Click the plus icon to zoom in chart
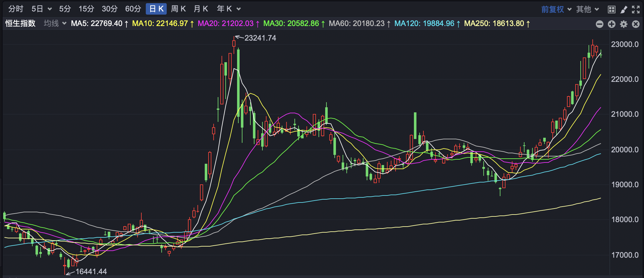This screenshot has height=278, width=644. point(612,24)
